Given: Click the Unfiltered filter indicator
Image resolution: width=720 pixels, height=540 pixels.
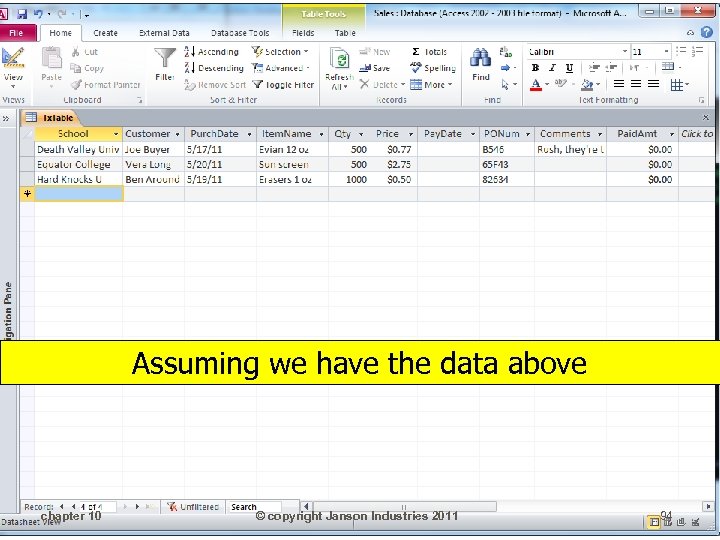Looking at the screenshot, I should point(193,507).
